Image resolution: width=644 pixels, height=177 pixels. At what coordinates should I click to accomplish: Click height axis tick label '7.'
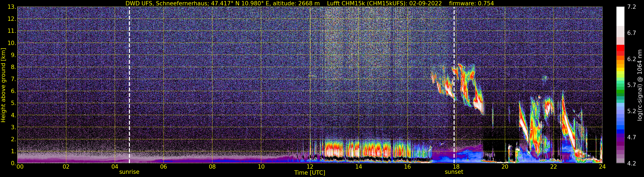(13, 79)
